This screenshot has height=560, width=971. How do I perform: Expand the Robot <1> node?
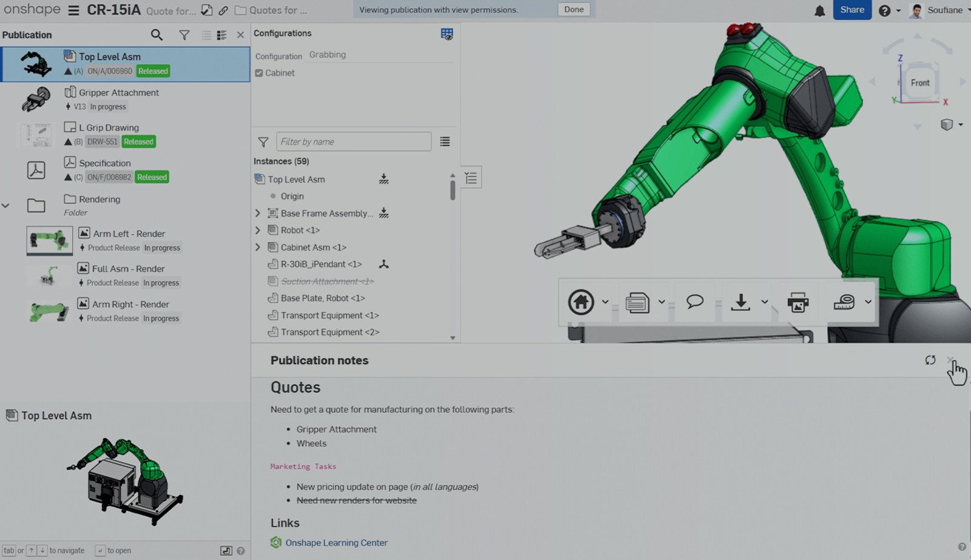(257, 231)
